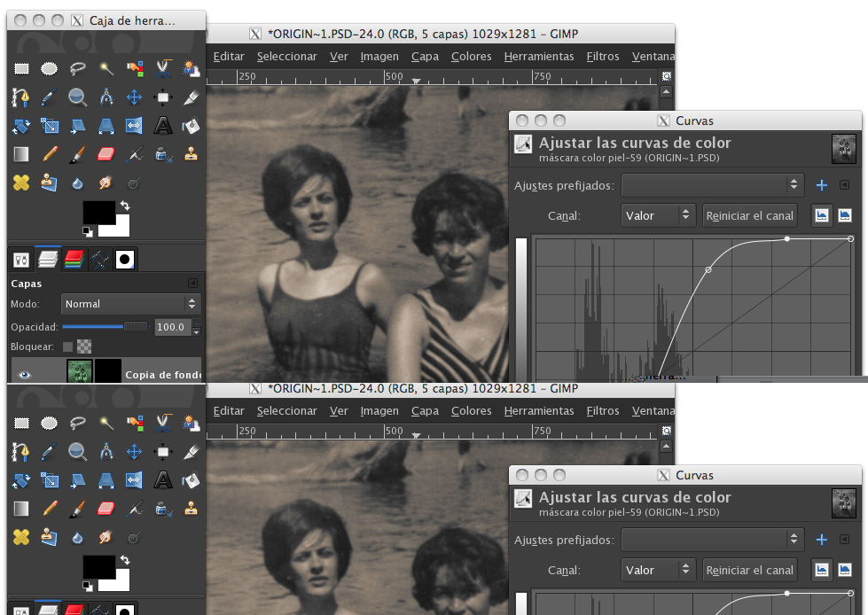Select the Text tool in upper toolbox
Viewport: 868px width, 615px height.
(163, 126)
